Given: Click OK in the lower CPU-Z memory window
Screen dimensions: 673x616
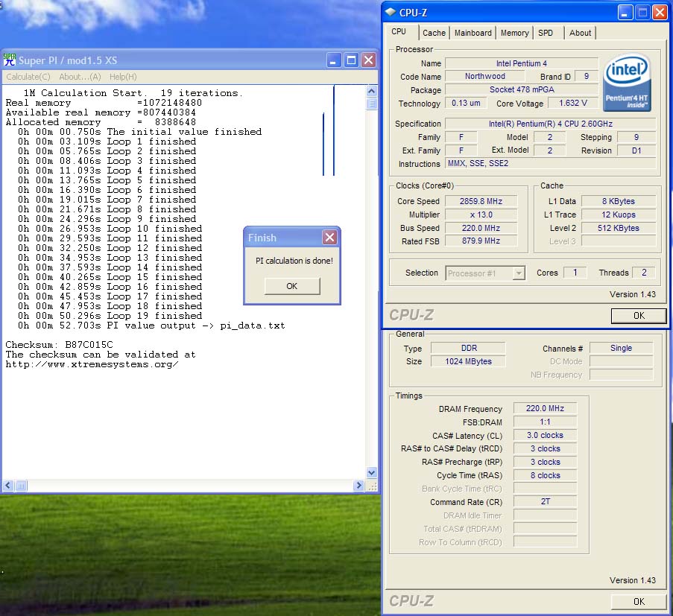Looking at the screenshot, I should click(x=639, y=601).
